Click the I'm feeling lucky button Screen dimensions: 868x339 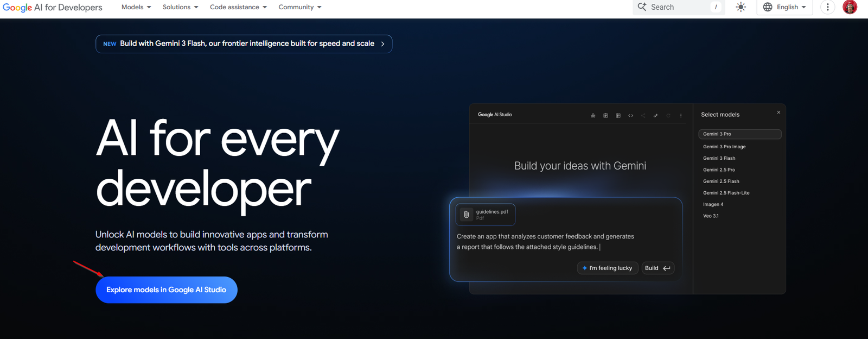click(x=608, y=268)
